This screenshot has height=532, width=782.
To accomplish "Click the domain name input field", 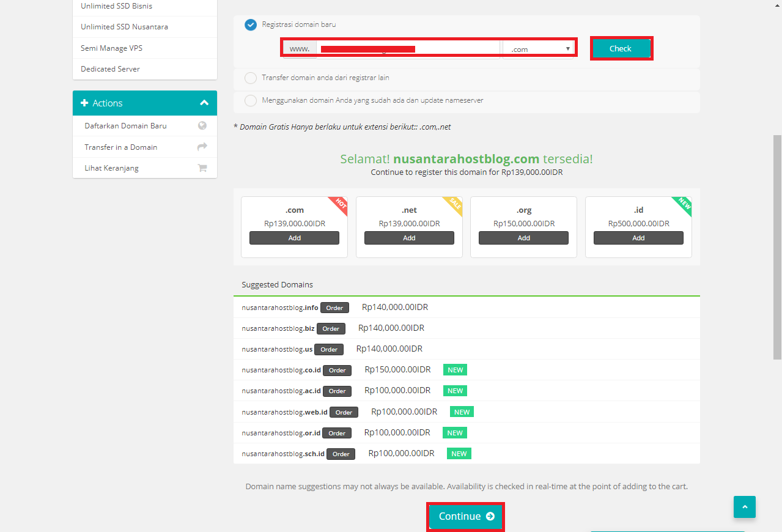I will click(x=408, y=49).
